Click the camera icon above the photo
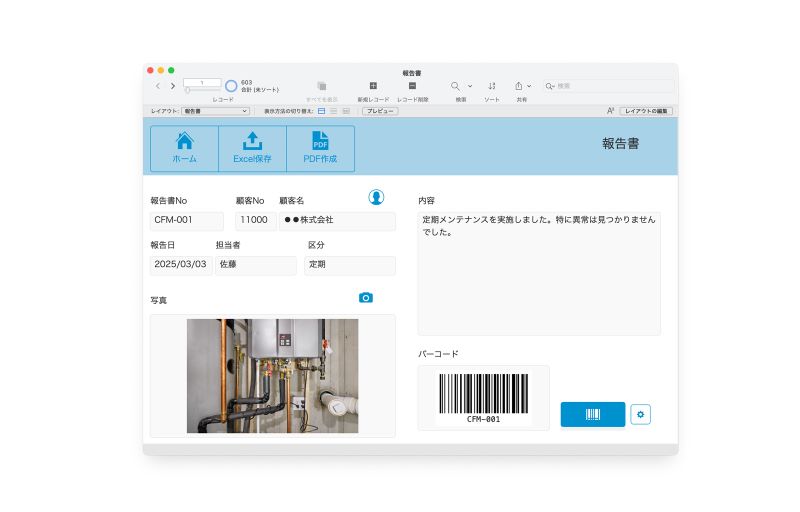The image size is (800, 512). click(365, 297)
